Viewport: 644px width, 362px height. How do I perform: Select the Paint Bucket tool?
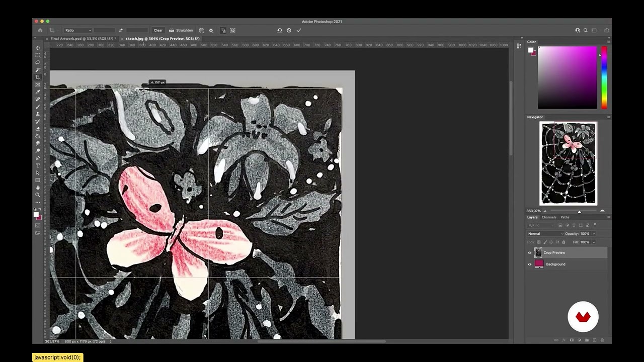click(x=38, y=136)
